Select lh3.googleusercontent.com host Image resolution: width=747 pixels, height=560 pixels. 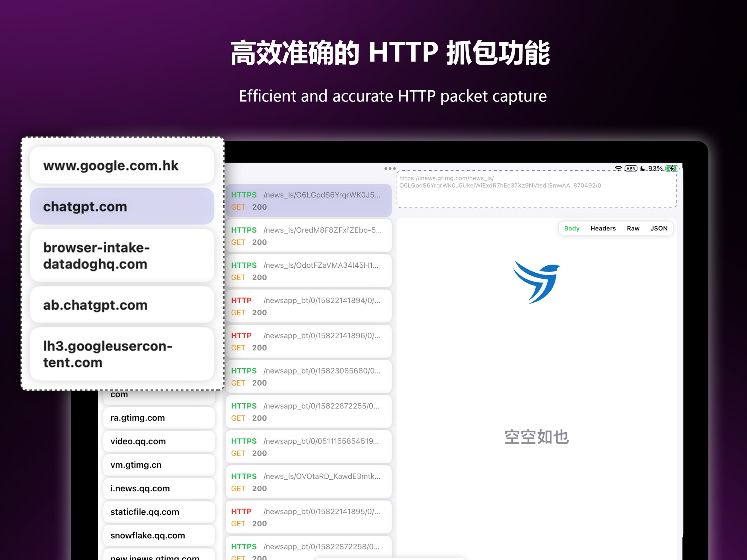(x=122, y=354)
